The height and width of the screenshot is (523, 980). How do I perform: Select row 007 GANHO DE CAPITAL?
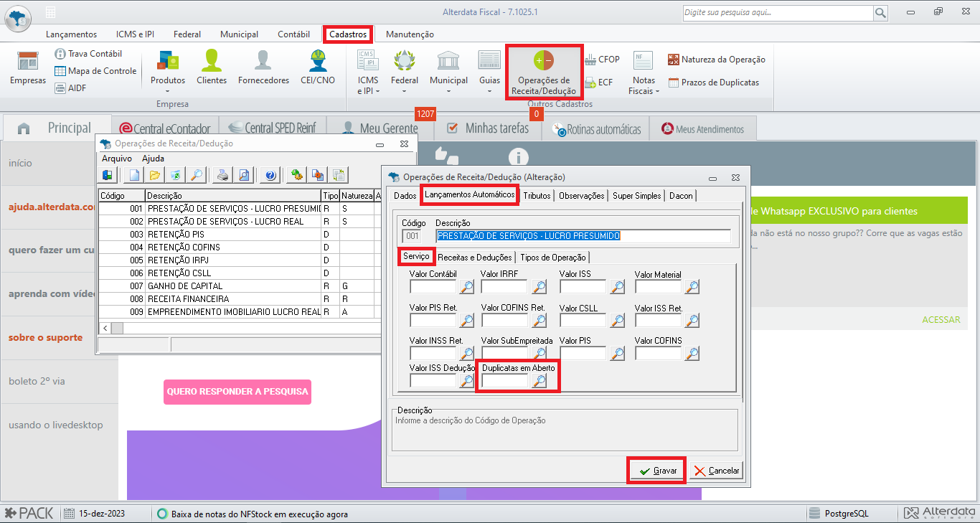[x=240, y=286]
